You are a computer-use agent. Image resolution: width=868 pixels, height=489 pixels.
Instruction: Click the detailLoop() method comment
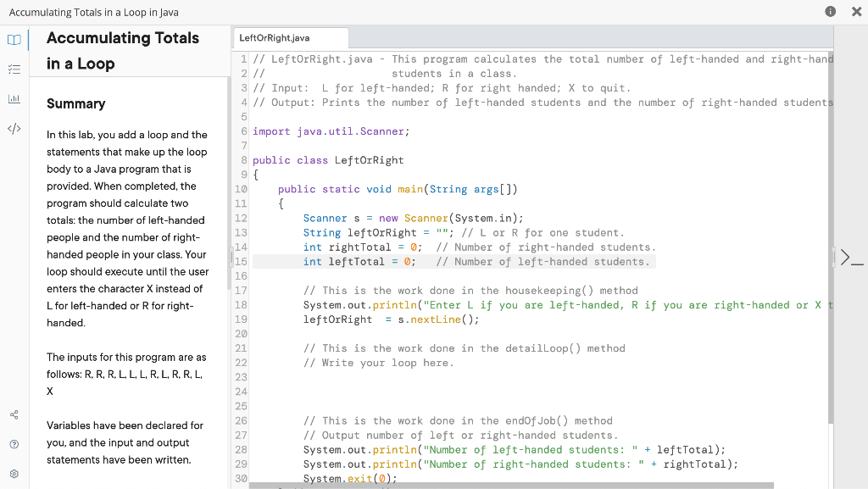(x=464, y=348)
